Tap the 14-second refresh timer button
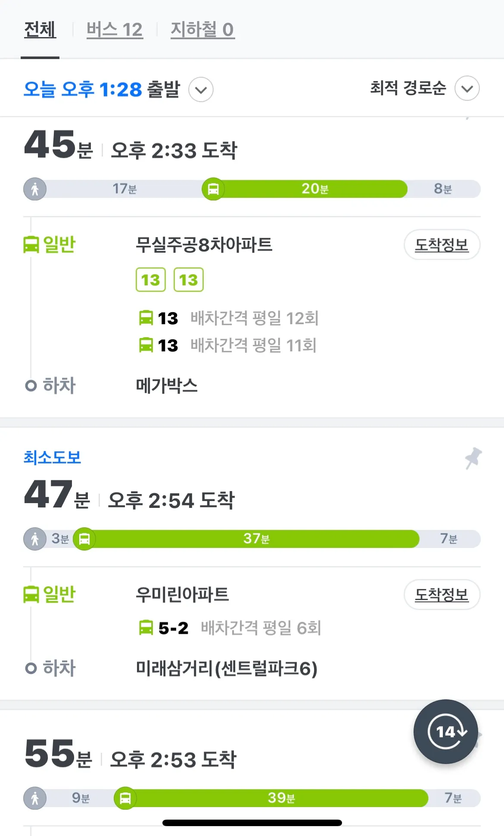504x836 pixels. point(446,732)
